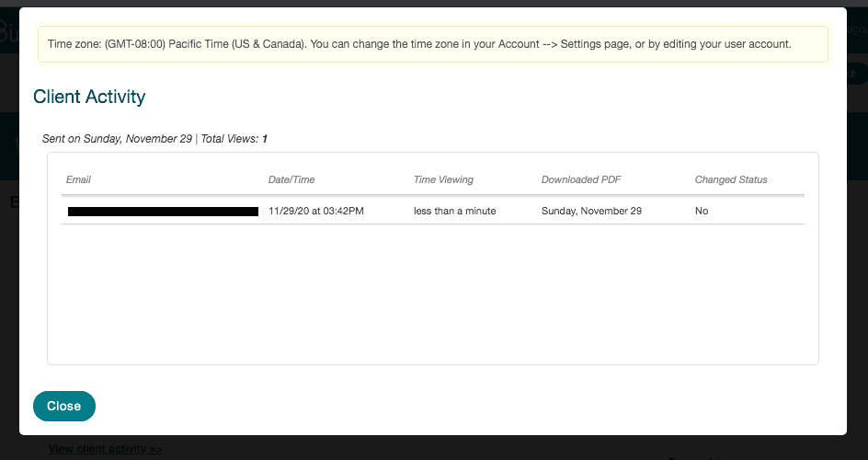Image resolution: width=868 pixels, height=460 pixels.
Task: Click the Email column header
Action: coord(78,179)
